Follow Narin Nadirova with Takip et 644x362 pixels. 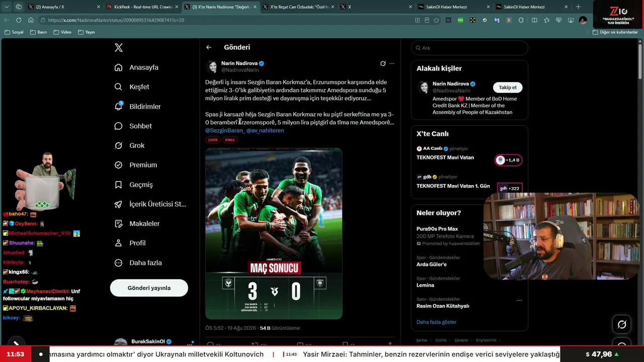coord(508,87)
